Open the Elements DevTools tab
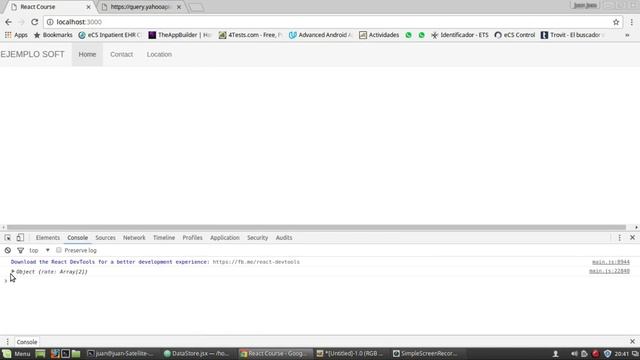640x360 pixels. pyautogui.click(x=48, y=238)
